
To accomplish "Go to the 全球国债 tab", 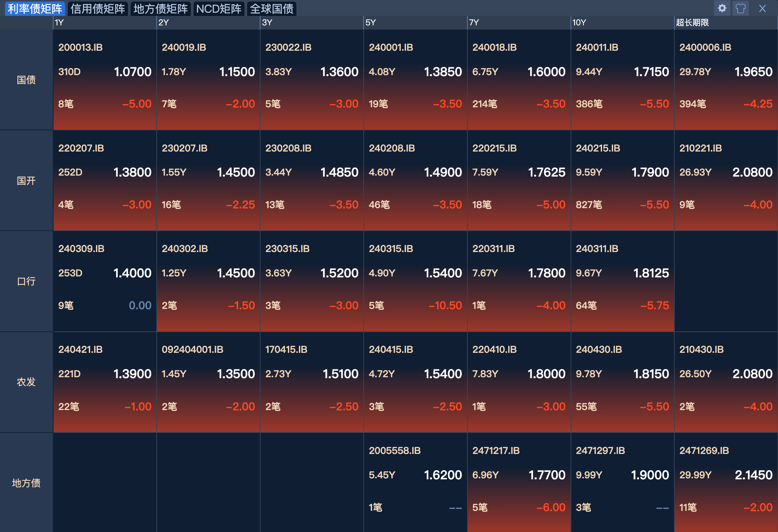I will (x=272, y=9).
